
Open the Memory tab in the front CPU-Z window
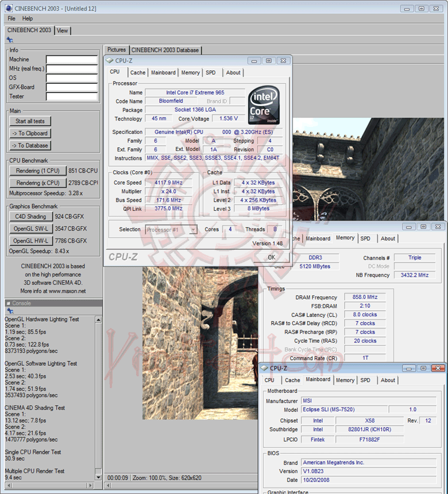[x=190, y=72]
